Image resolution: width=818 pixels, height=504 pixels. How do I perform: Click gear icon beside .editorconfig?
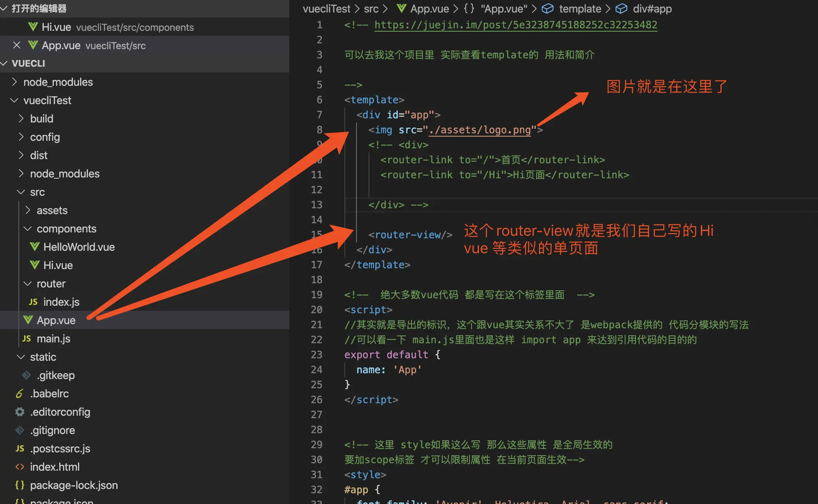(x=20, y=412)
